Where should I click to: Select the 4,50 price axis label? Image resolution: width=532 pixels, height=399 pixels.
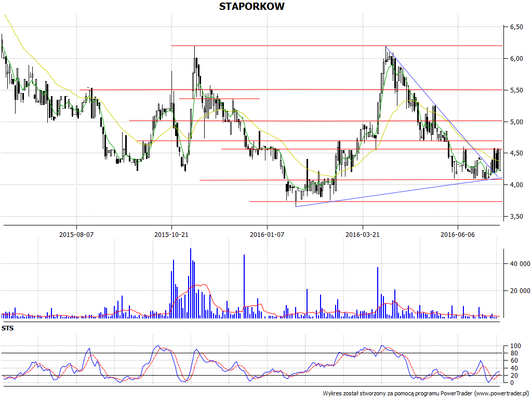tap(517, 153)
